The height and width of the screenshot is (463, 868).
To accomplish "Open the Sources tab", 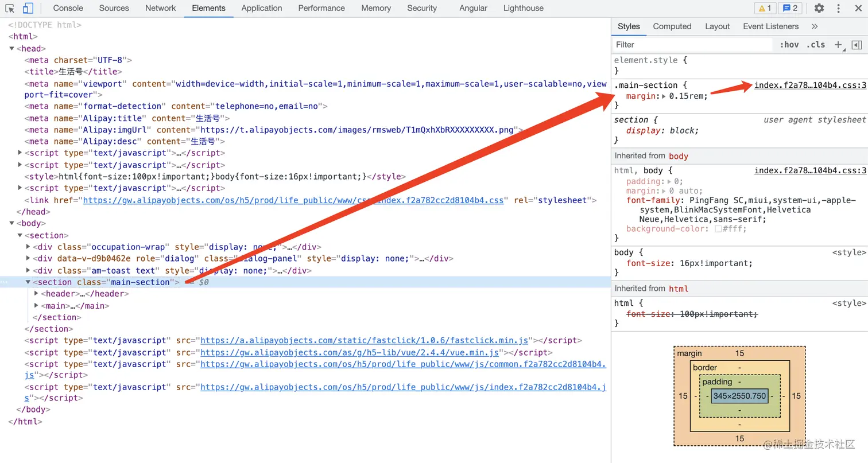I will point(114,8).
